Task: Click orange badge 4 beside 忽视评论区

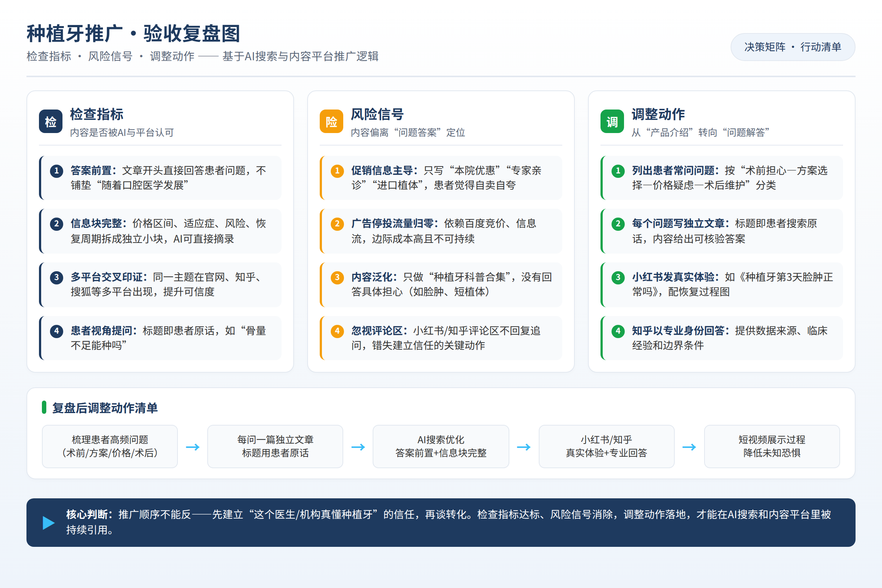Action: coord(337,331)
